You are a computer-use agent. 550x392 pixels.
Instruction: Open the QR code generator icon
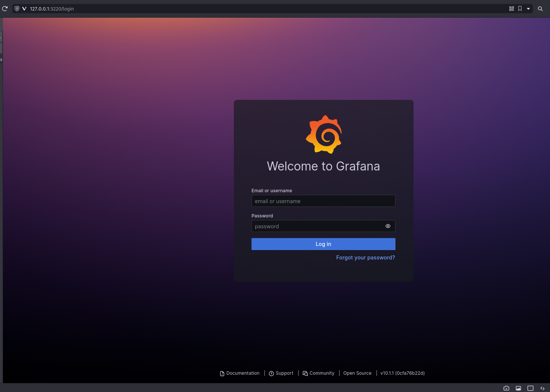pos(512,9)
